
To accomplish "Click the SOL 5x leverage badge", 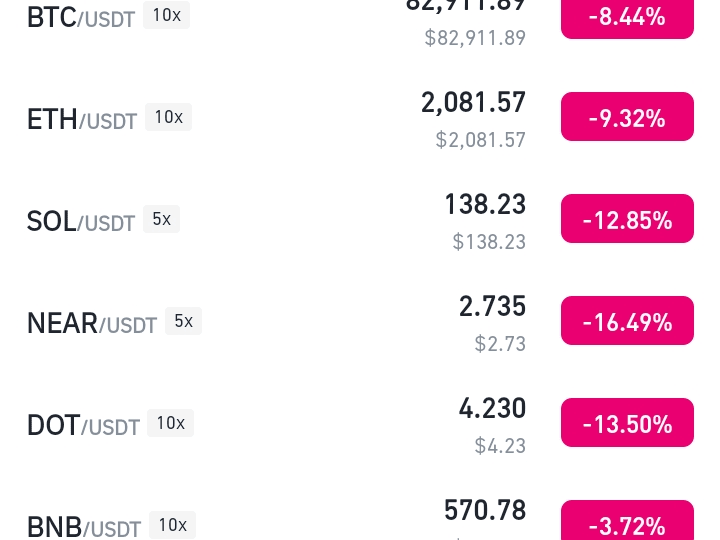I will pos(161,219).
